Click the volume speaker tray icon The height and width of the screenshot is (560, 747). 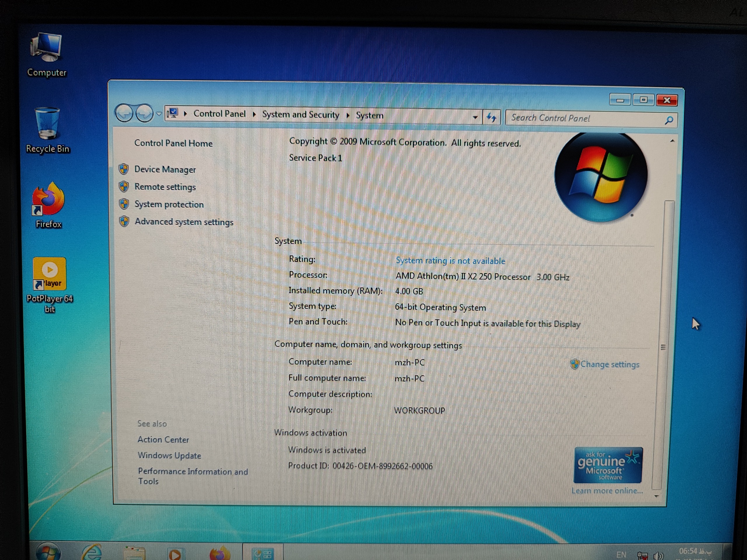658,555
